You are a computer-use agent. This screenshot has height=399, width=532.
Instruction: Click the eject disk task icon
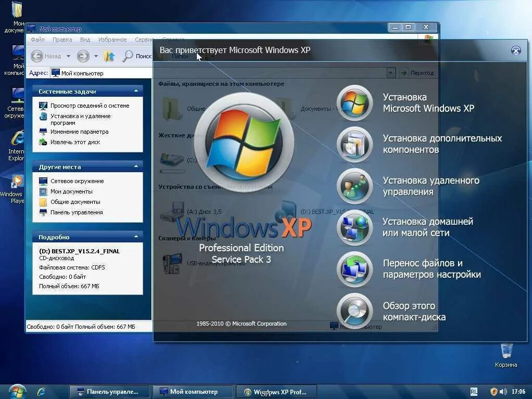click(x=43, y=142)
